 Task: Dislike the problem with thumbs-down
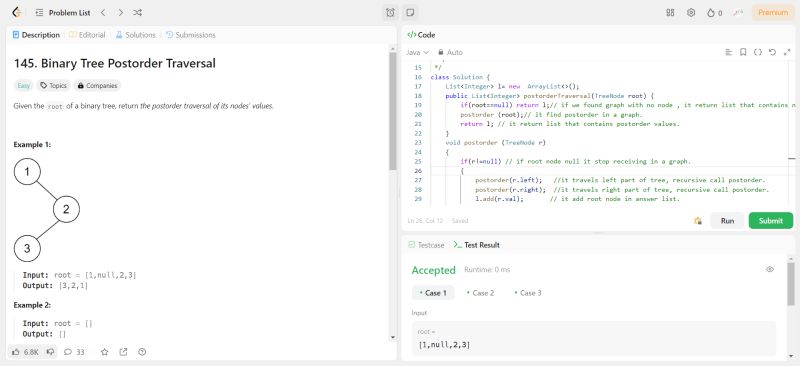[x=50, y=352]
